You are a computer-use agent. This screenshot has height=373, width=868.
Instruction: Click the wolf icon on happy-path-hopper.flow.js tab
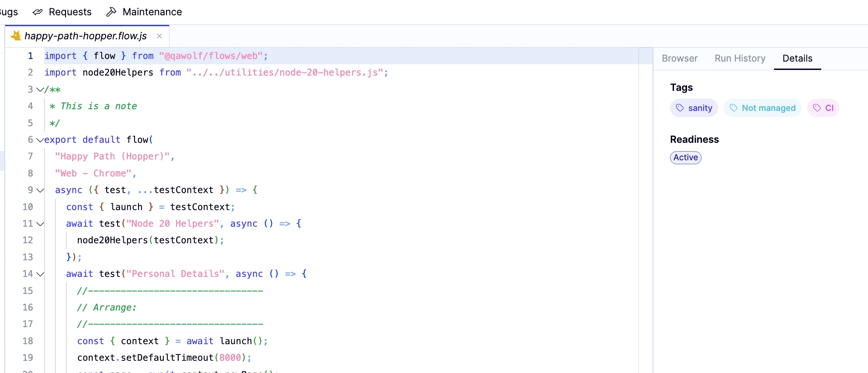16,36
